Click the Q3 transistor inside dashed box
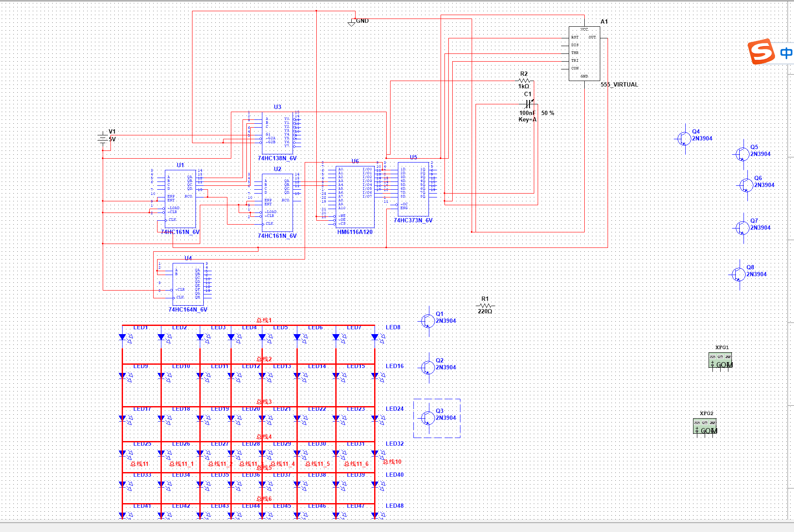Image resolution: width=794 pixels, height=532 pixels. pyautogui.click(x=428, y=418)
